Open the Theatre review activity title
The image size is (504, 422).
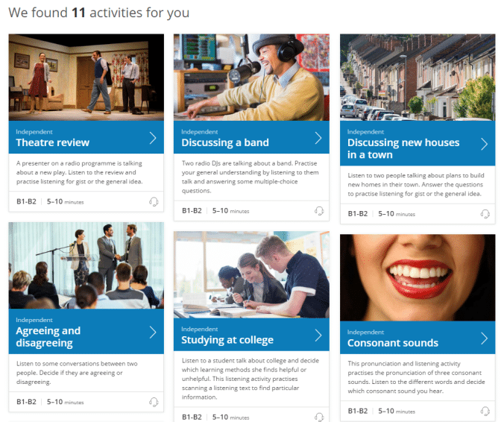point(53,142)
